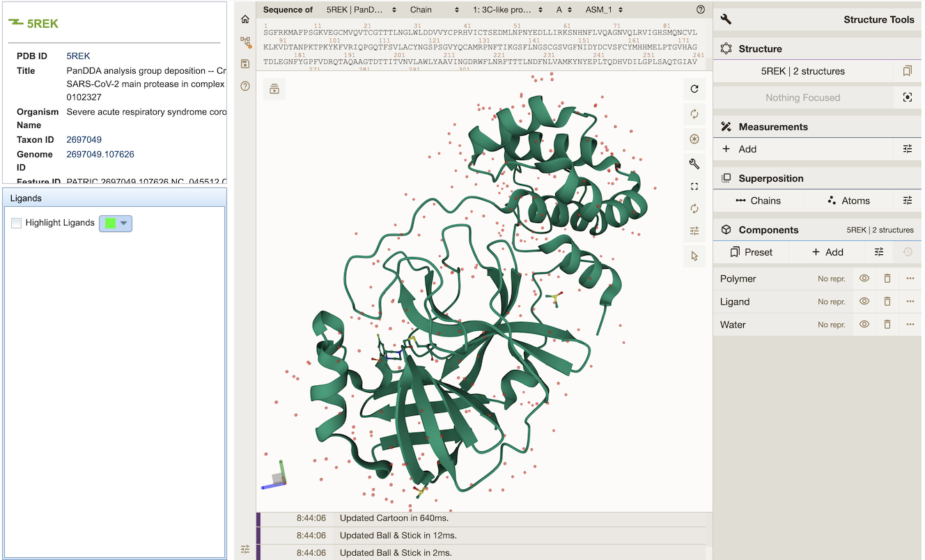925x560 pixels.
Task: Select the selection mode cursor icon
Action: [x=694, y=256]
